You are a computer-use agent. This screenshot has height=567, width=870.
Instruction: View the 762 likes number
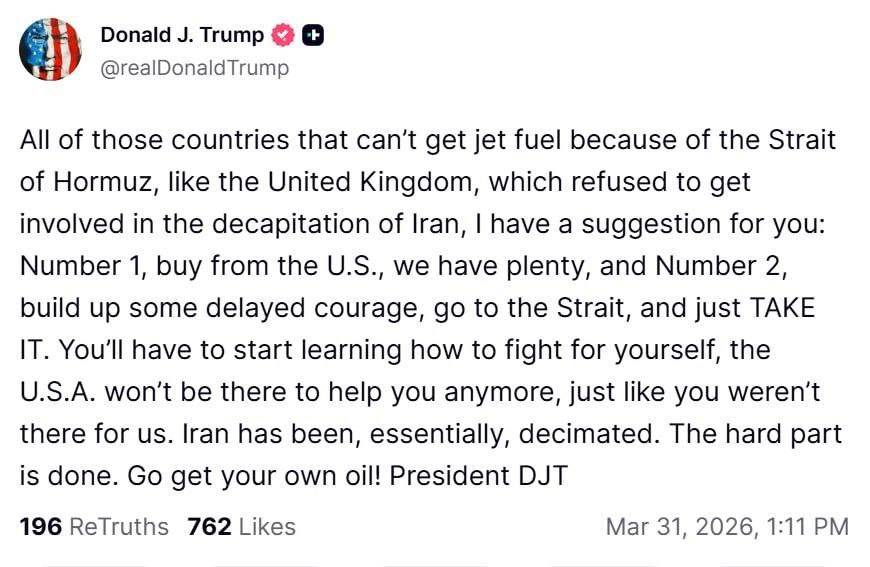pos(209,526)
